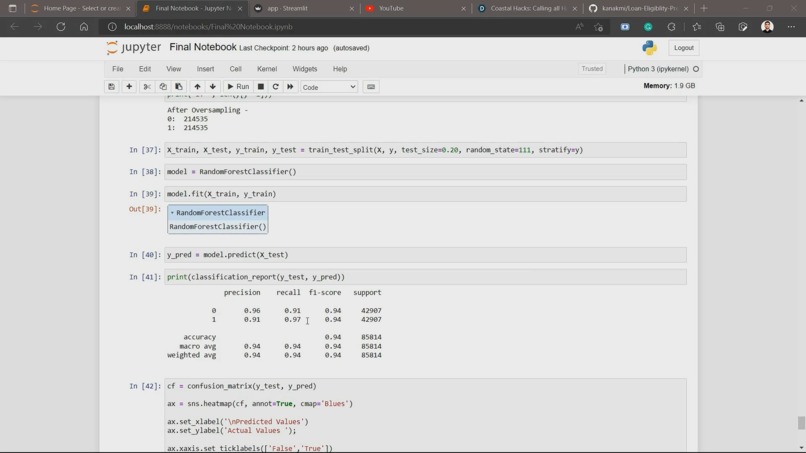Viewport: 806px width, 453px height.
Task: Rename the Final Notebook title
Action: click(203, 47)
